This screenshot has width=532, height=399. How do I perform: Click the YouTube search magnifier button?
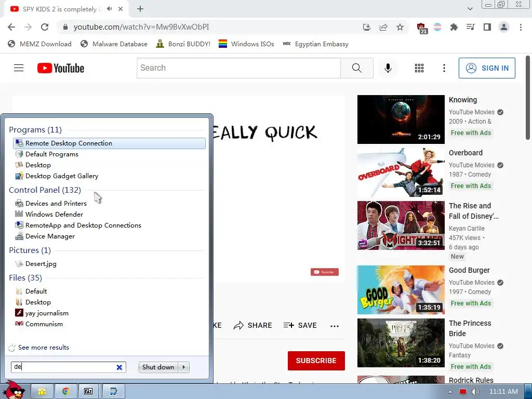coord(356,68)
